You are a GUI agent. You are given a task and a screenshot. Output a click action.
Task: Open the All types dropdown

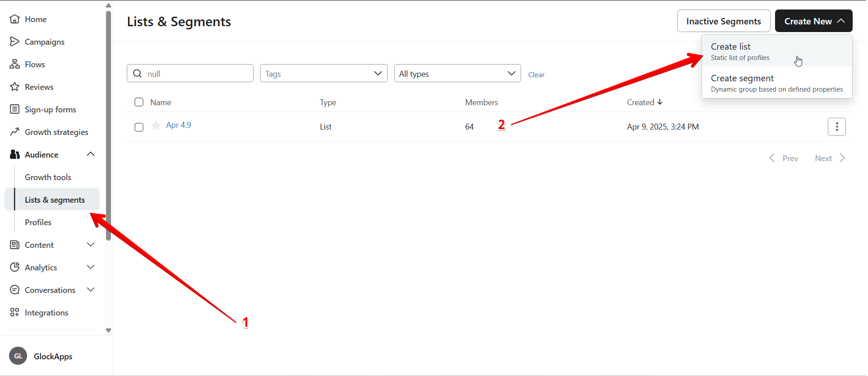457,73
